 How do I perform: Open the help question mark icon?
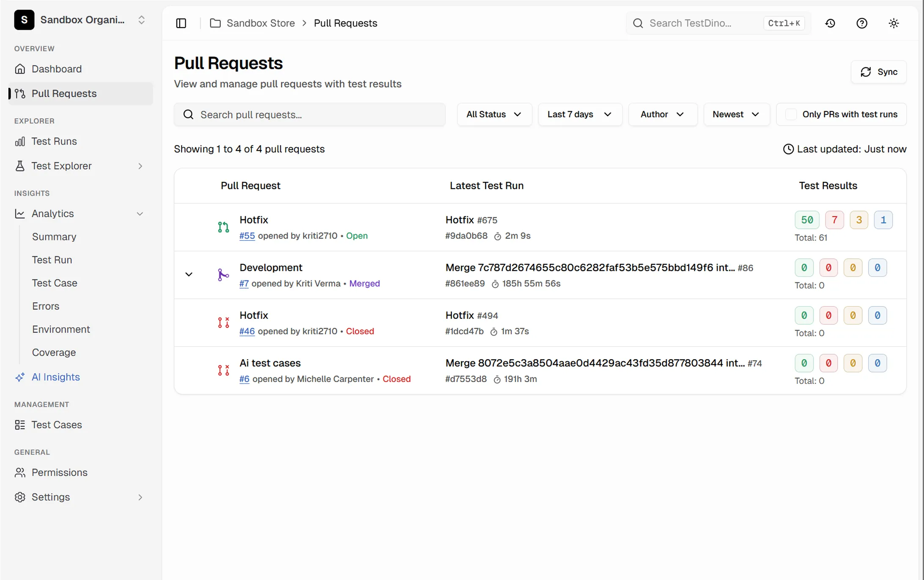point(862,23)
